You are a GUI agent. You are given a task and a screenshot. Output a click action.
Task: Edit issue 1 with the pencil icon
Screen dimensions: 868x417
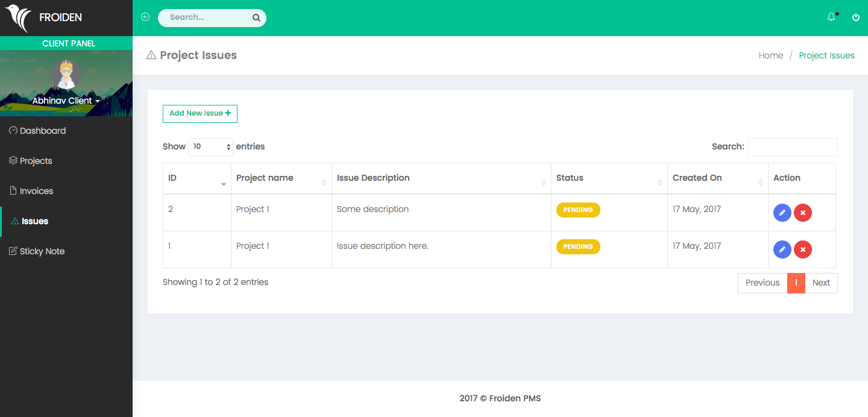782,249
